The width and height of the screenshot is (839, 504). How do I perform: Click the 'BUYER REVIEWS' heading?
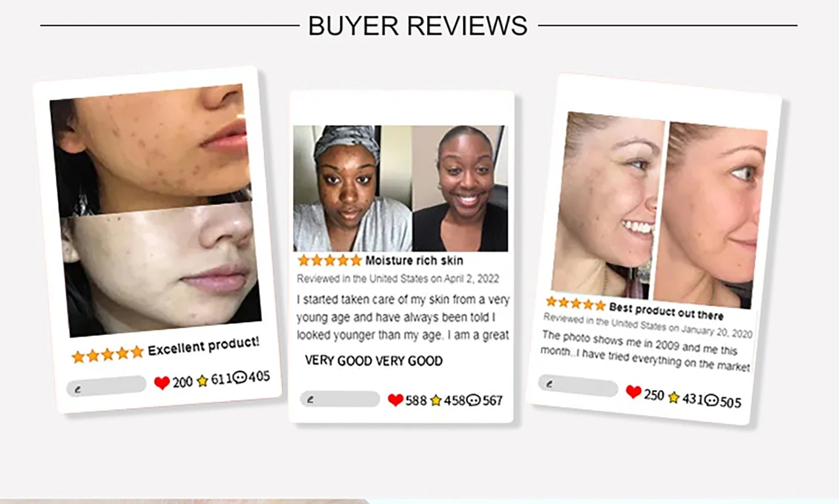418,26
